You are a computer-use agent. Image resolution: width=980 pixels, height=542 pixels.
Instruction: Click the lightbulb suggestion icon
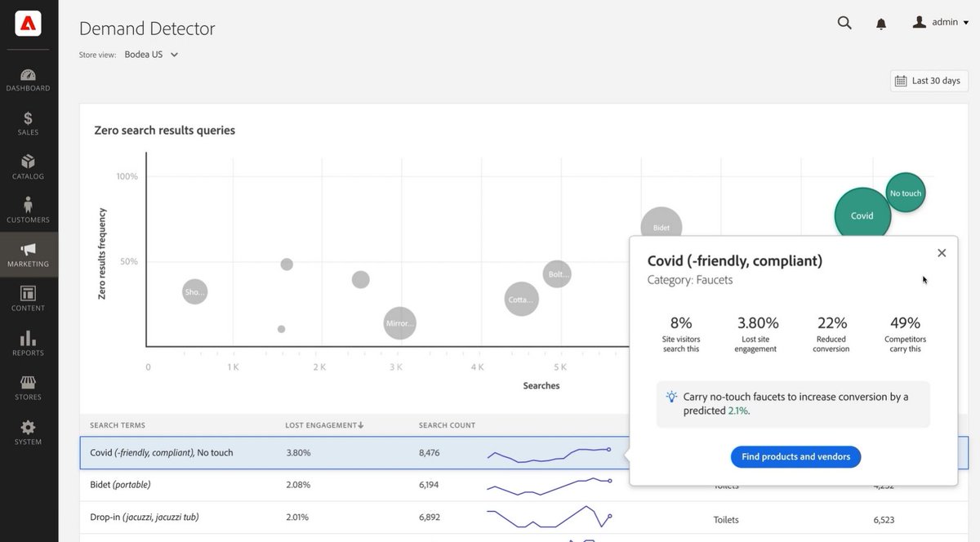[671, 397]
